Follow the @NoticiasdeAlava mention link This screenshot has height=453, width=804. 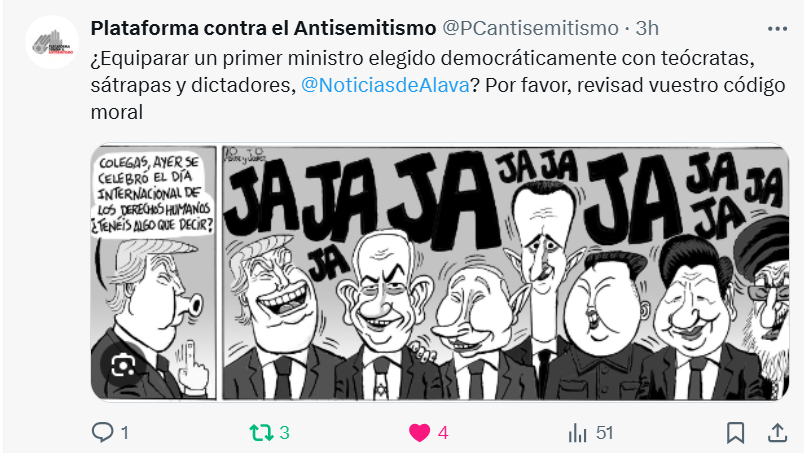pos(385,85)
